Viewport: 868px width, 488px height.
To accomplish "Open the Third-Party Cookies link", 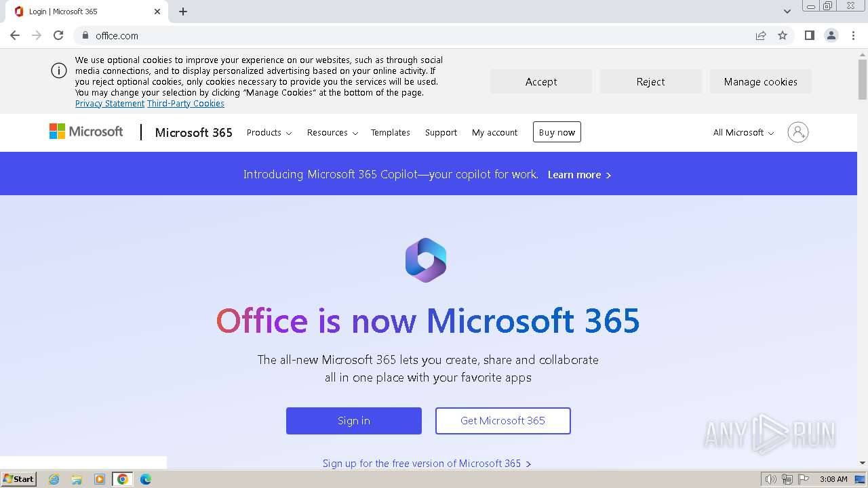I will point(186,104).
